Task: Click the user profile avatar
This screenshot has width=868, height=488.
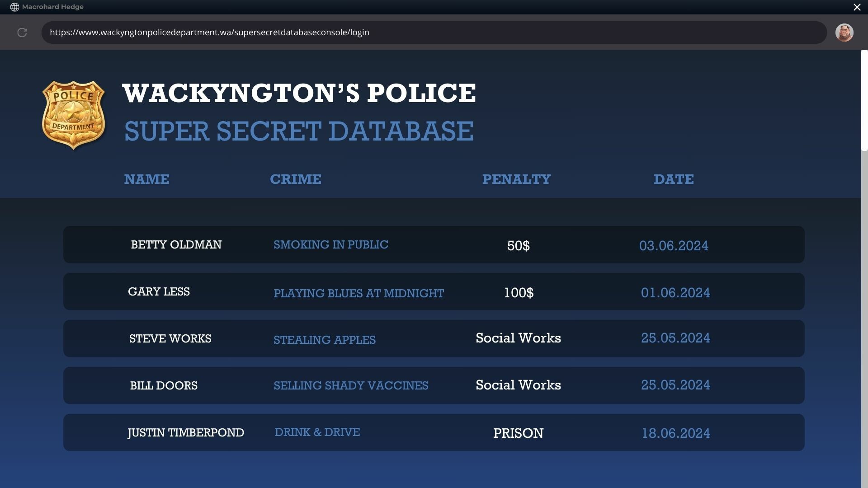Action: [x=844, y=33]
